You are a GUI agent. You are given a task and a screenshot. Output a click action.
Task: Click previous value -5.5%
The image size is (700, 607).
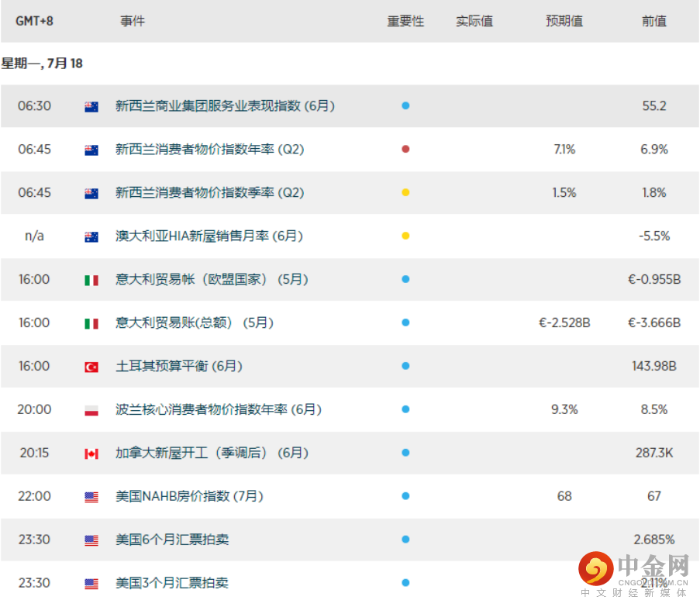pyautogui.click(x=654, y=236)
